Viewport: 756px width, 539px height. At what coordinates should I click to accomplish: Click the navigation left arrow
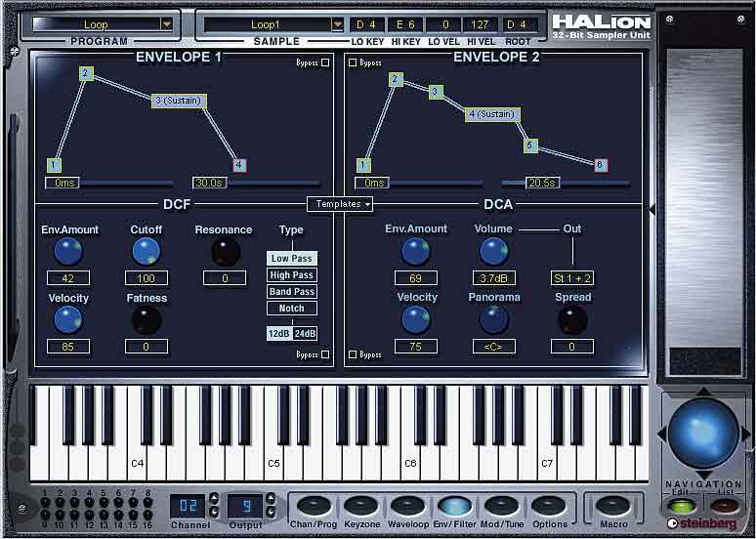pyautogui.click(x=661, y=434)
